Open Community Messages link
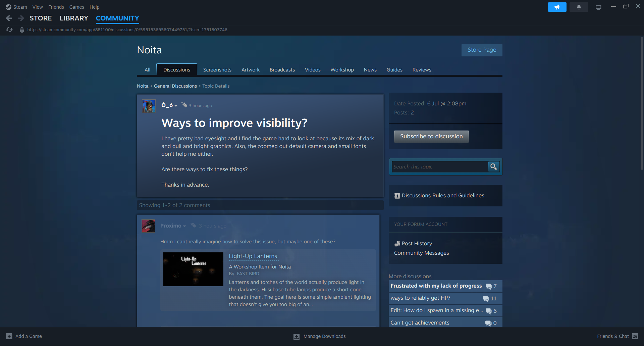644x346 pixels. (421, 253)
